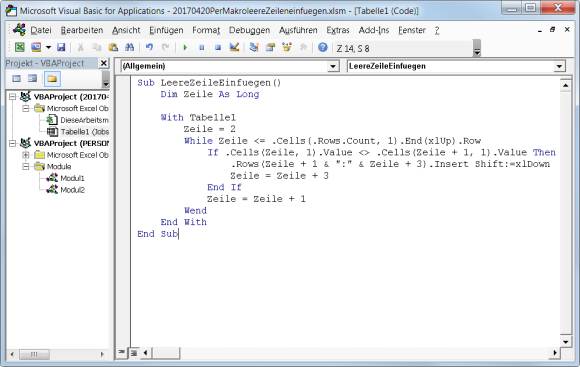Switch to View Object in Project panel
This screenshot has height=367, width=580.
point(33,78)
